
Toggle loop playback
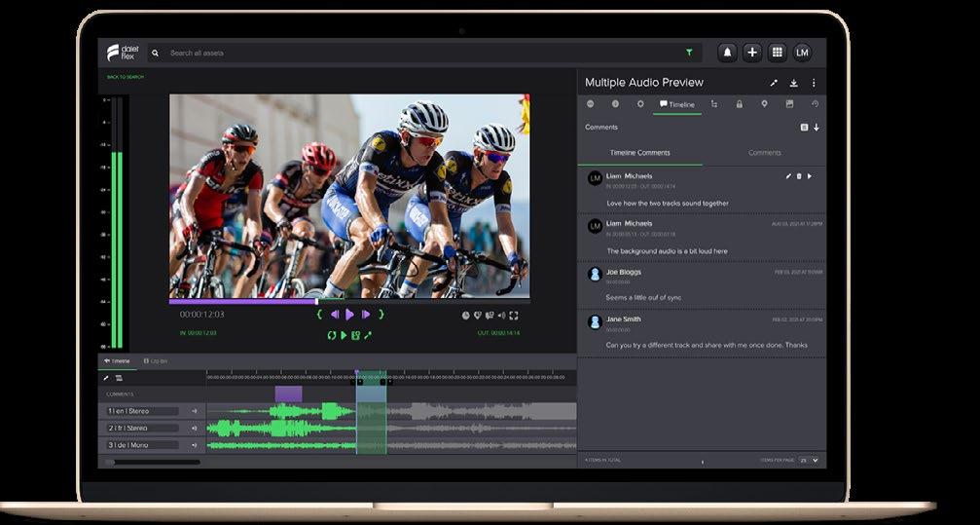click(331, 335)
